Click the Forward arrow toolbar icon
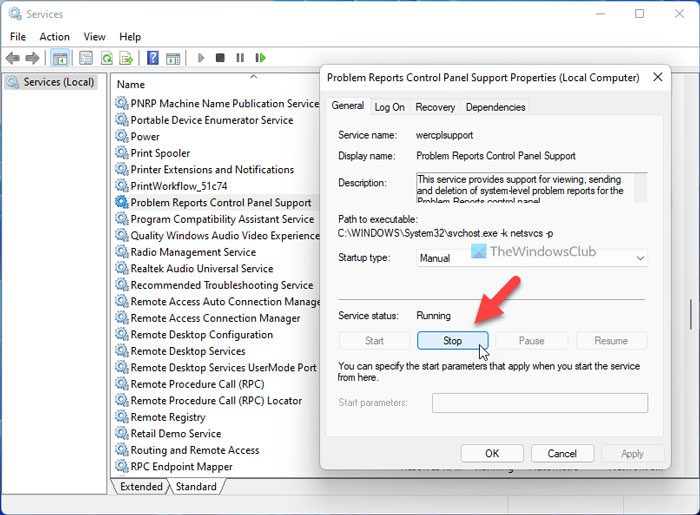 click(x=32, y=58)
